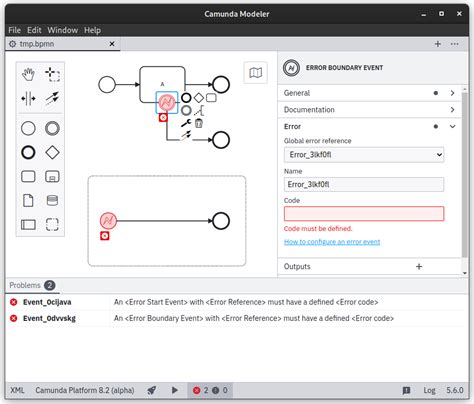Switch to XML view
Screen dimensions: 474x404
pos(17,390)
